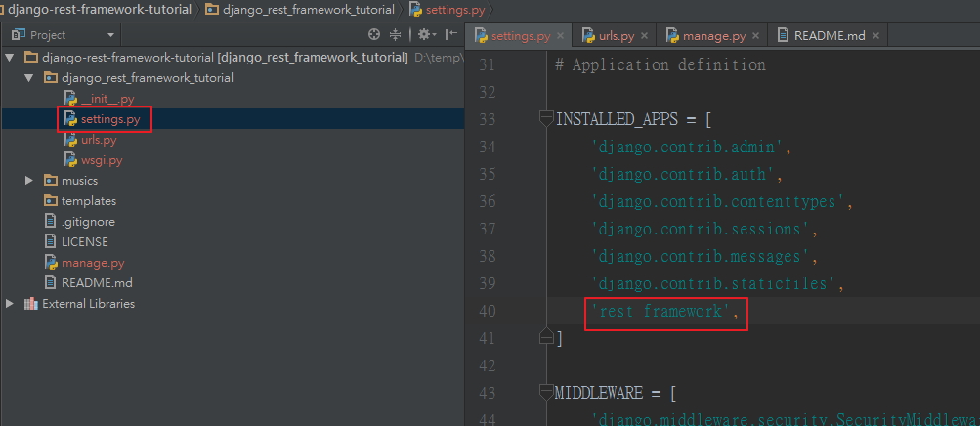Click the templates folder icon

pos(51,201)
